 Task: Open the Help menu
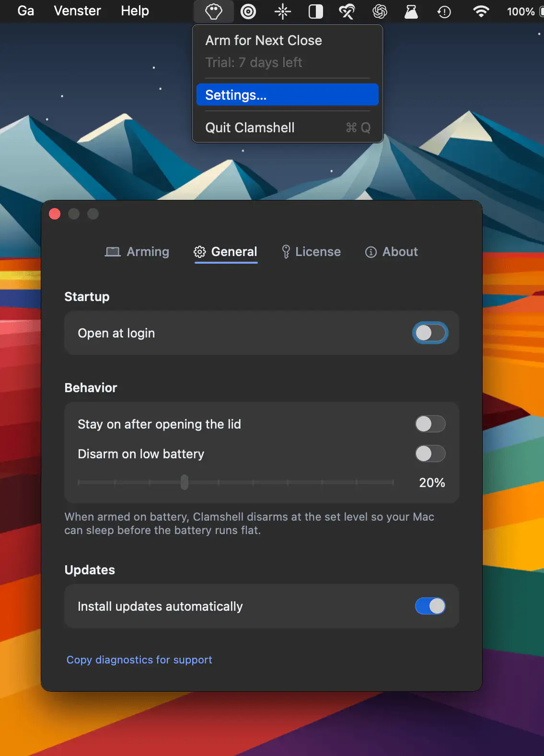pyautogui.click(x=135, y=11)
